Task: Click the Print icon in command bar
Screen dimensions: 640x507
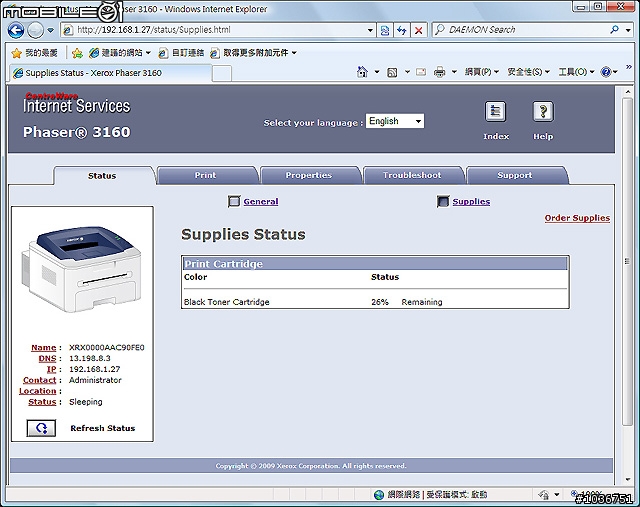Action: coord(439,72)
